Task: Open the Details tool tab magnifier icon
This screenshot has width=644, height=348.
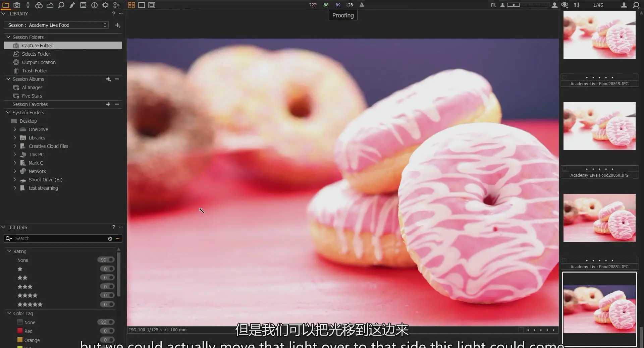Action: coord(61,5)
